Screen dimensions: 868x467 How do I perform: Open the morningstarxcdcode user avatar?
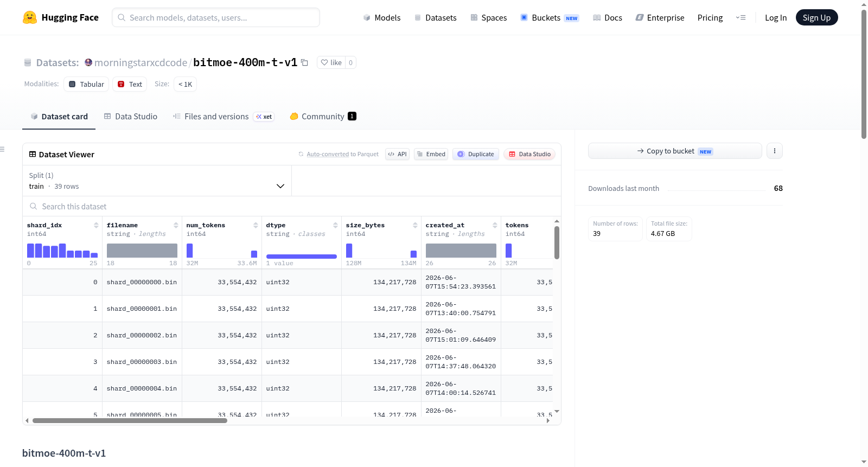pos(88,62)
